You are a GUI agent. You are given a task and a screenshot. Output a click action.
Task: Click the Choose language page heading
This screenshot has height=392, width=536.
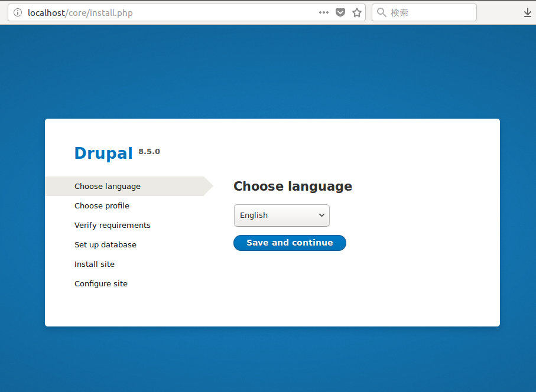(x=293, y=187)
